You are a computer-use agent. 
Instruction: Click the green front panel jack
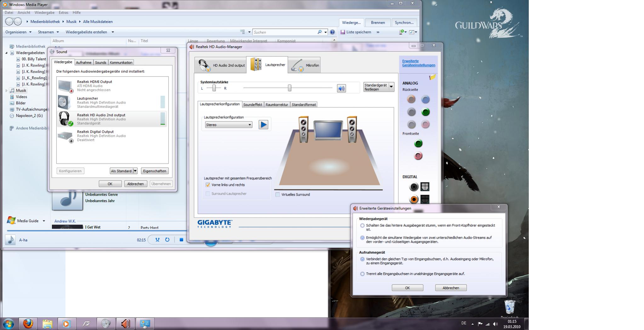pos(418,143)
